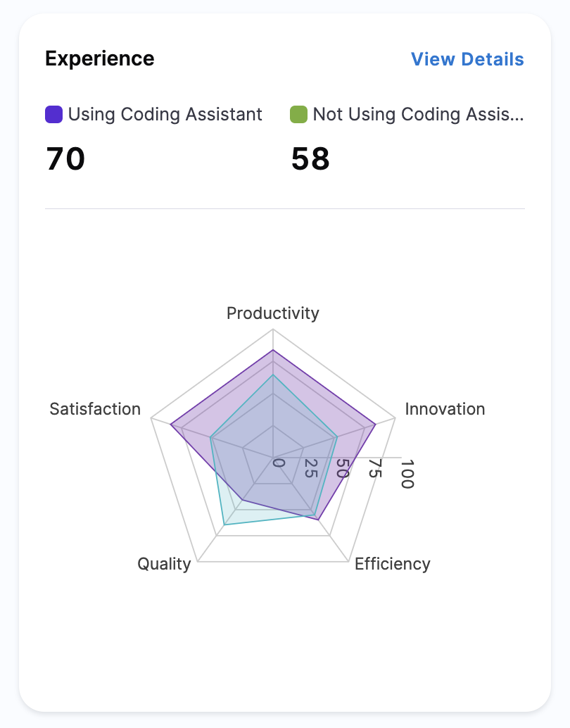Click the score value 58
The width and height of the screenshot is (570, 728).
(x=310, y=159)
